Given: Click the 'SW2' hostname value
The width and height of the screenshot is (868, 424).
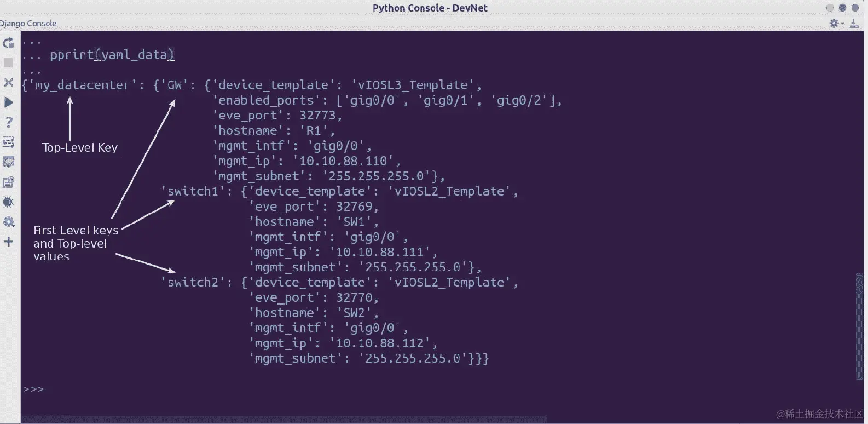Looking at the screenshot, I should (x=354, y=313).
